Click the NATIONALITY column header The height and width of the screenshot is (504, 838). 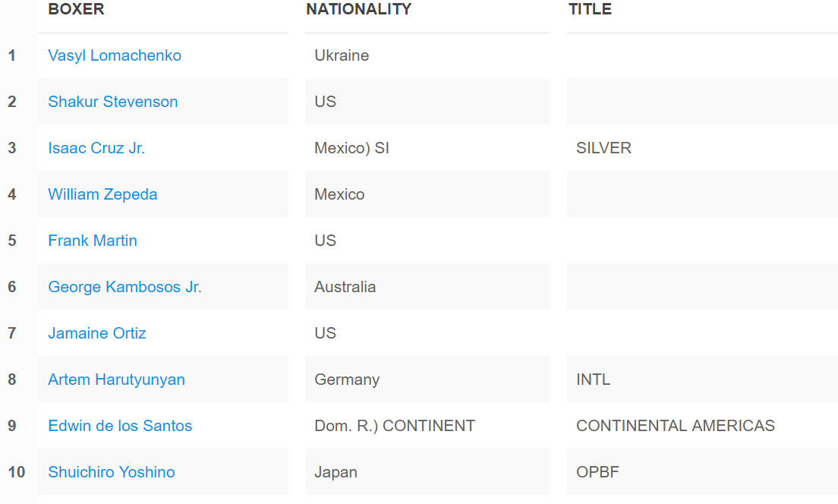358,9
